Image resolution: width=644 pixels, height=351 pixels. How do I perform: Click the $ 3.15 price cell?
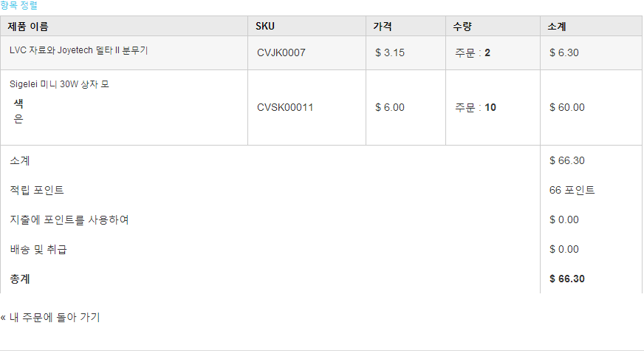pyautogui.click(x=390, y=52)
